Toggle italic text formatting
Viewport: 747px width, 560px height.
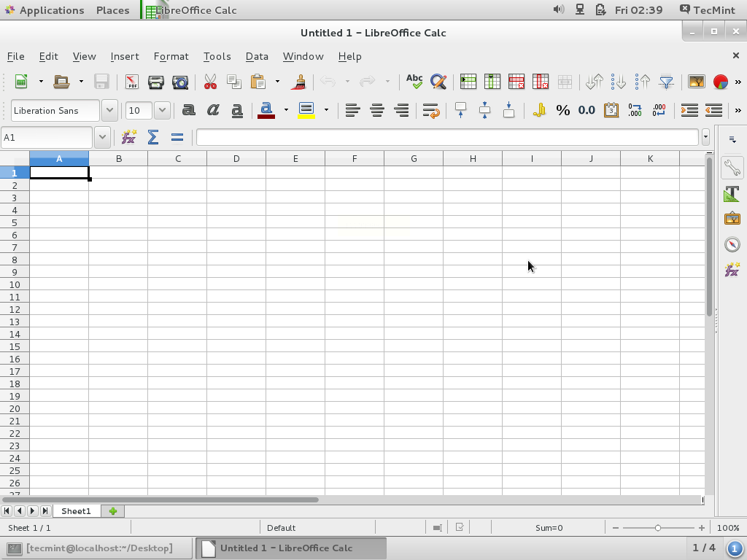click(x=213, y=110)
